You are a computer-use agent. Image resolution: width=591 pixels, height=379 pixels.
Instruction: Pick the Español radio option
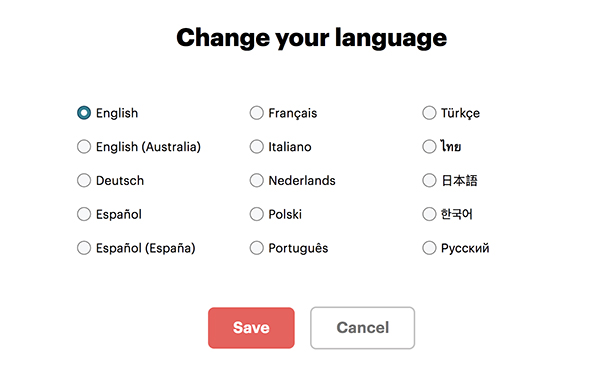pos(84,214)
